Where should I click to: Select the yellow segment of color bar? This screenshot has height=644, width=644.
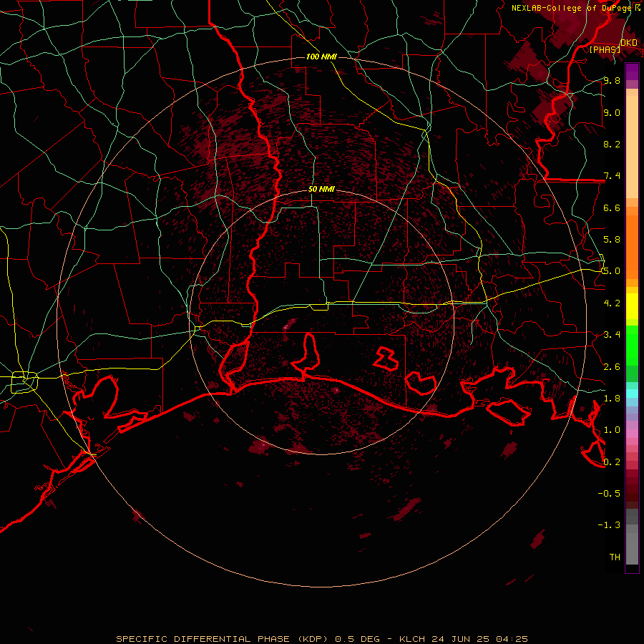632,306
